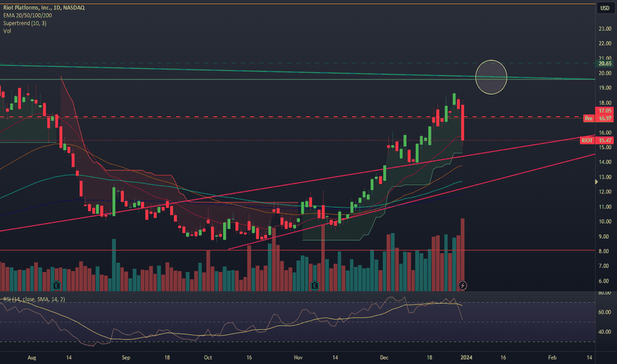Image resolution: width=617 pixels, height=364 pixels.
Task: Click the earnings E marker near November
Action: coord(314,285)
